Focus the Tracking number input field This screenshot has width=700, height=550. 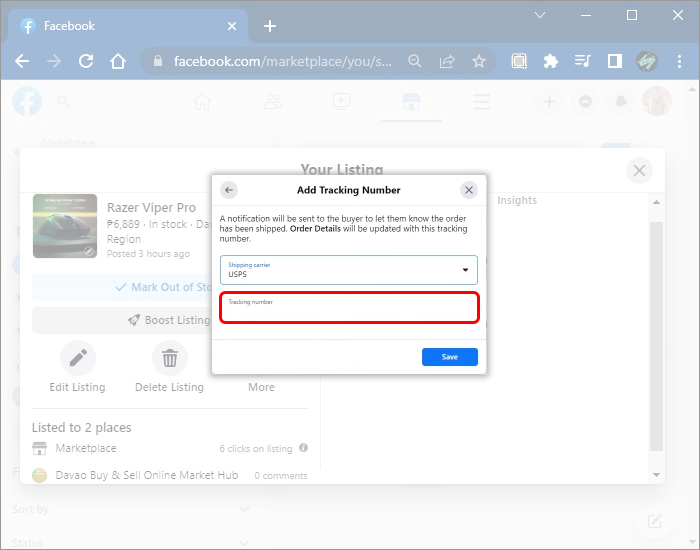349,307
